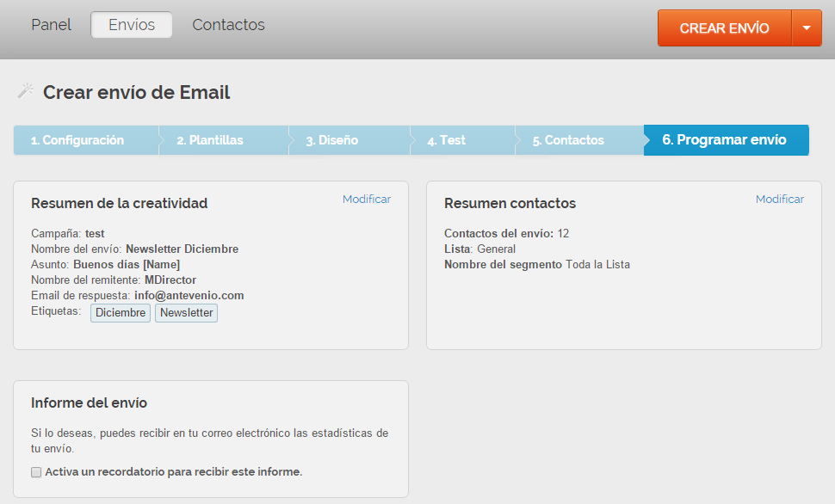Click Modificar in Resumen contactos
Viewport: 835px width, 504px height.
(x=779, y=200)
